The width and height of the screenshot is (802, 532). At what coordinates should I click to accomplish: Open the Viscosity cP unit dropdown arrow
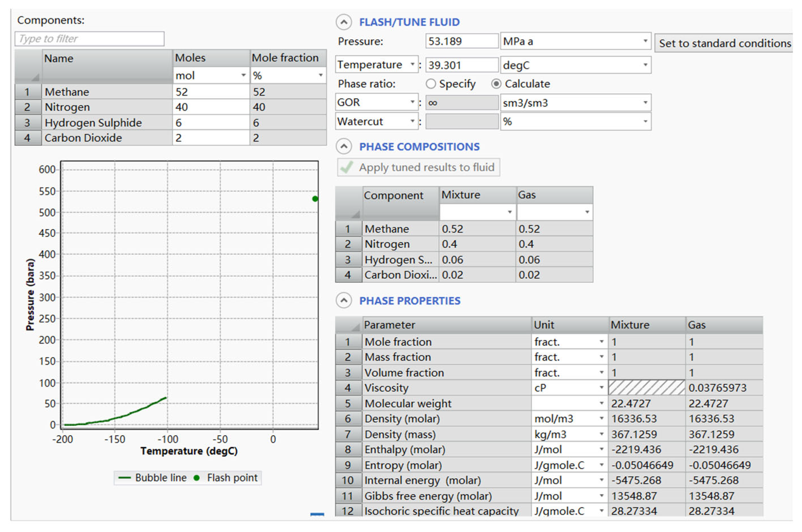[x=601, y=388]
